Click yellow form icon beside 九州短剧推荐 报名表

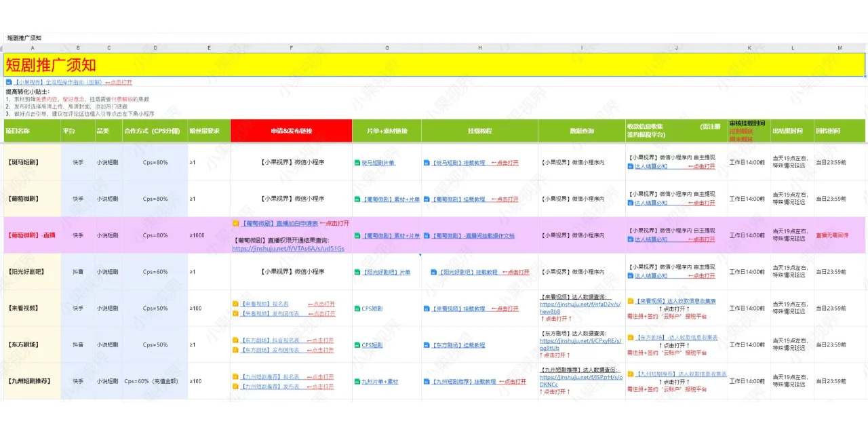pyautogui.click(x=236, y=377)
